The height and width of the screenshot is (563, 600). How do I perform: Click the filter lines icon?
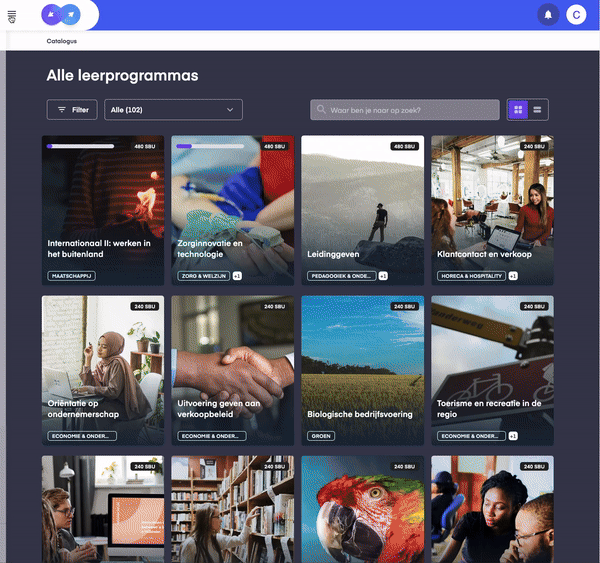click(x=61, y=110)
